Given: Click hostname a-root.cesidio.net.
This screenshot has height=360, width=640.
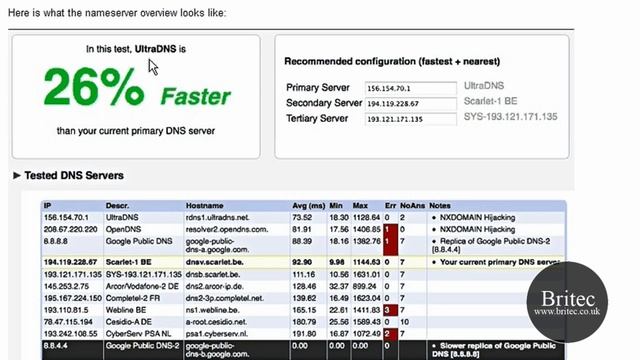Looking at the screenshot, I should pyautogui.click(x=216, y=322).
